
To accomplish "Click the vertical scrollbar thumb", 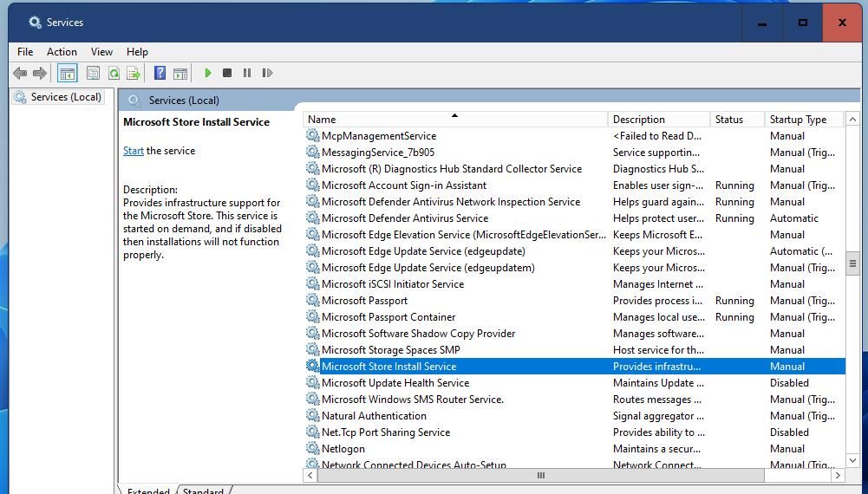I will click(x=852, y=263).
